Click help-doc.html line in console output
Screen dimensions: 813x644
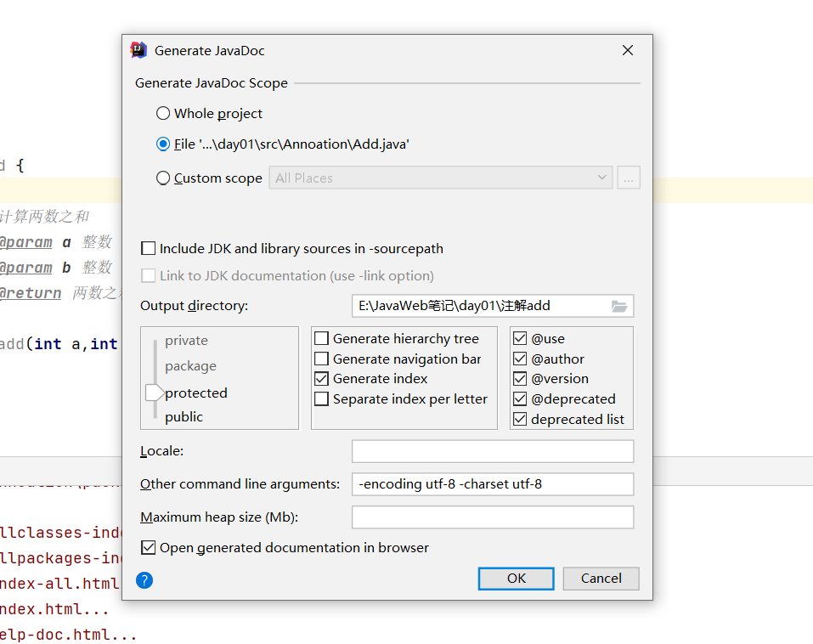(69, 635)
